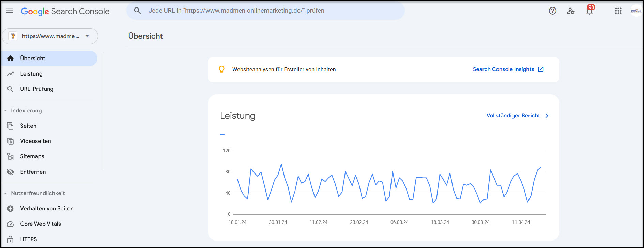Click the blue legend marker in Leistung

(x=222, y=134)
